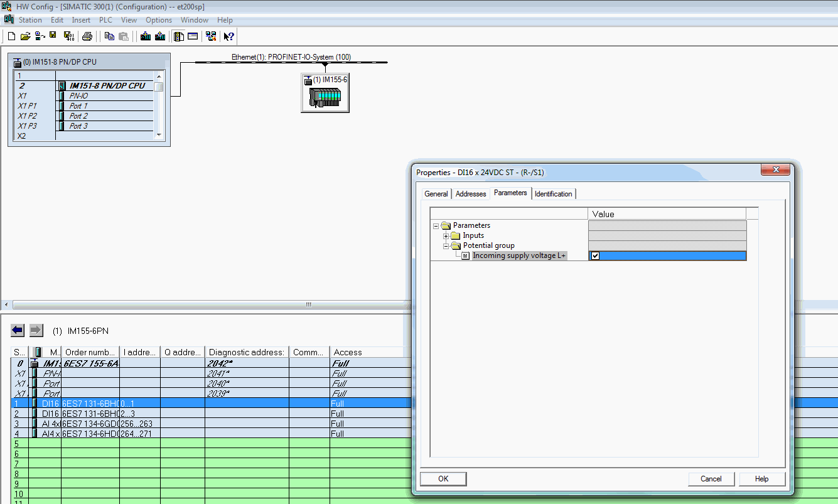Click the Incoming supply voltage parameter icon
838x504 pixels.
pos(466,255)
